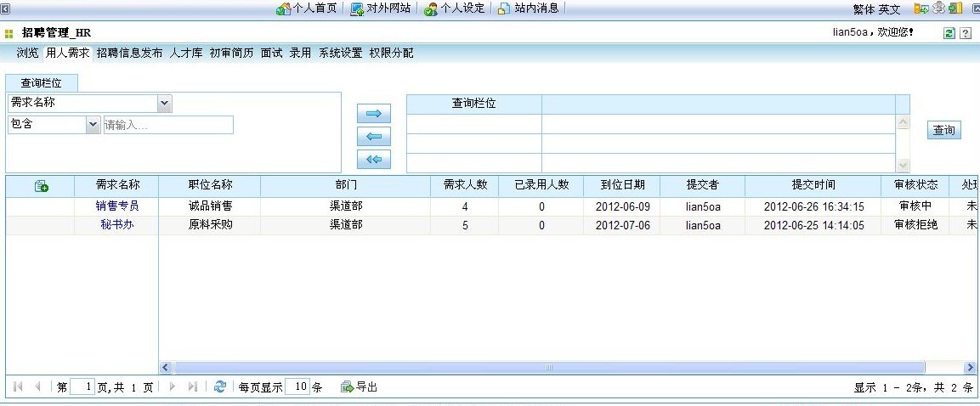Click the green refresh icon beside the help icon
This screenshot has width=980, height=406.
point(949,33)
